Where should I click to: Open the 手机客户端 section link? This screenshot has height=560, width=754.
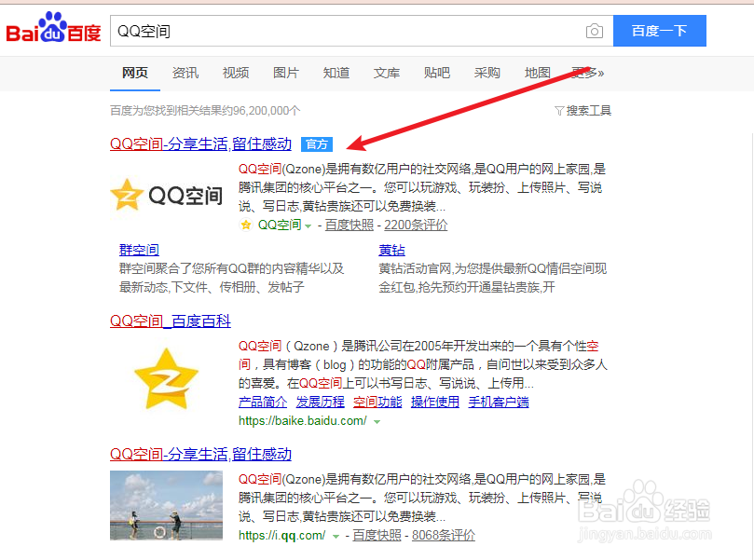pyautogui.click(x=499, y=402)
